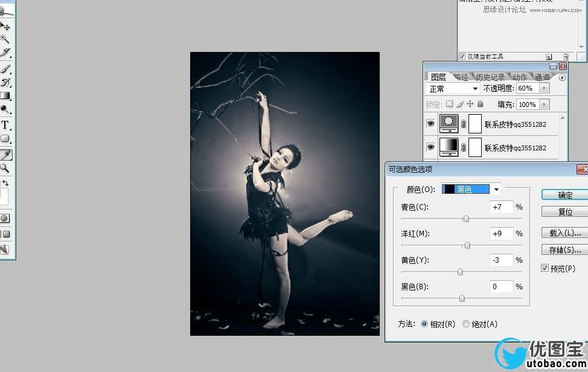Toggle the 预览(P) preview checkbox

tap(545, 268)
